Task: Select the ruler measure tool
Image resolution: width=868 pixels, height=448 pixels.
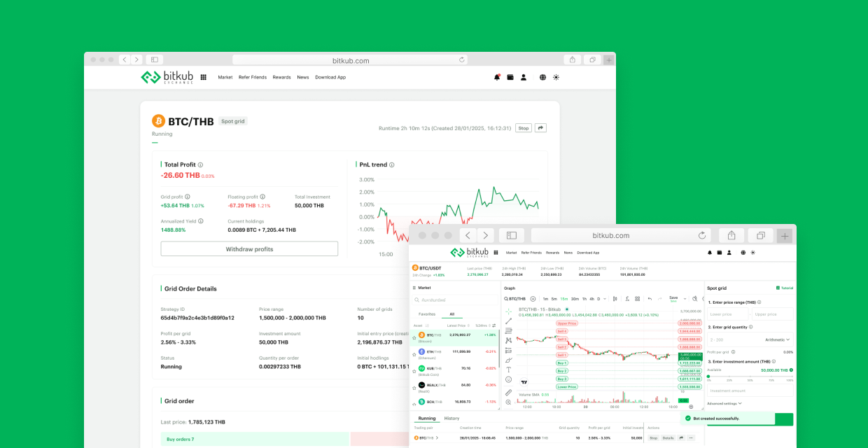Action: coord(508,393)
